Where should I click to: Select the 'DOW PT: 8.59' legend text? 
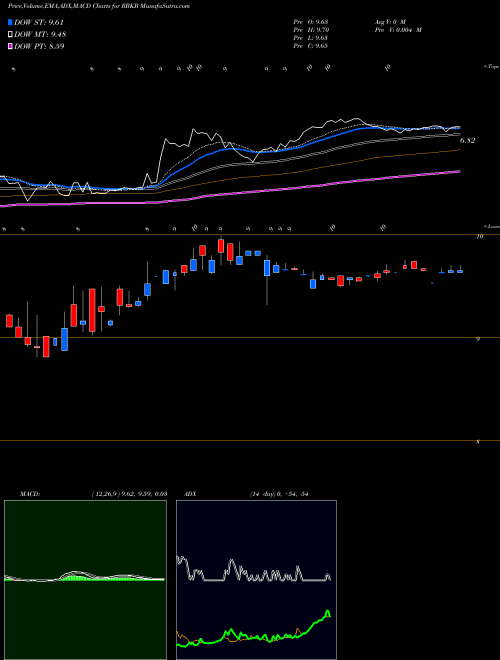[x=39, y=46]
